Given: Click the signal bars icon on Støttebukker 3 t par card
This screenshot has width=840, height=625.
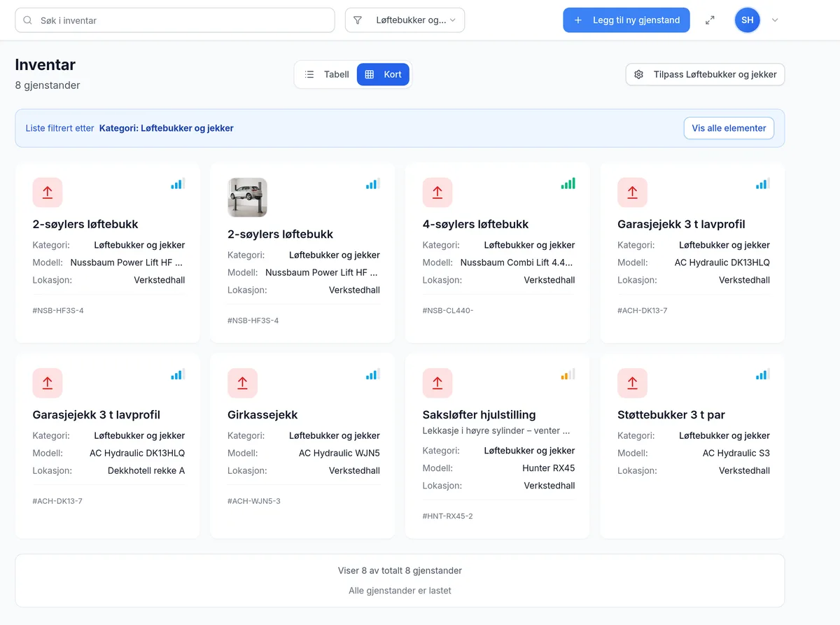Looking at the screenshot, I should (763, 374).
